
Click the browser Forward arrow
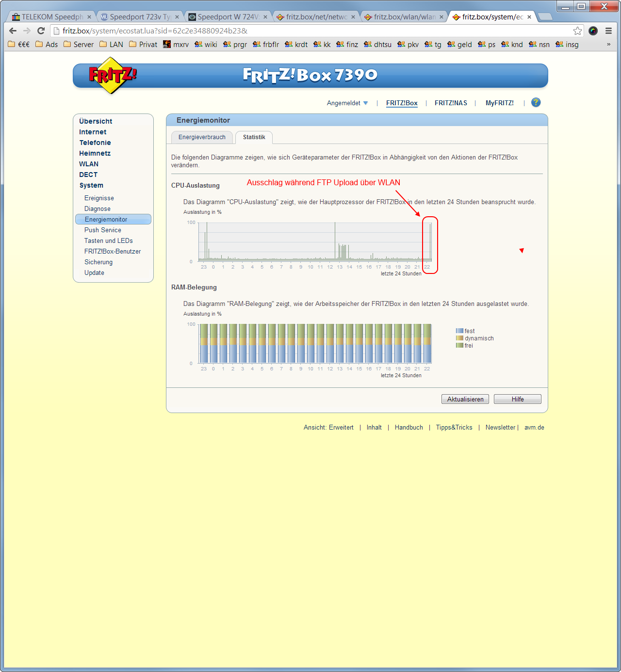27,31
